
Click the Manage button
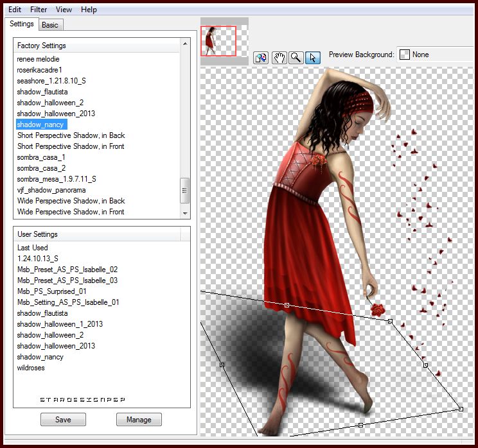point(139,420)
